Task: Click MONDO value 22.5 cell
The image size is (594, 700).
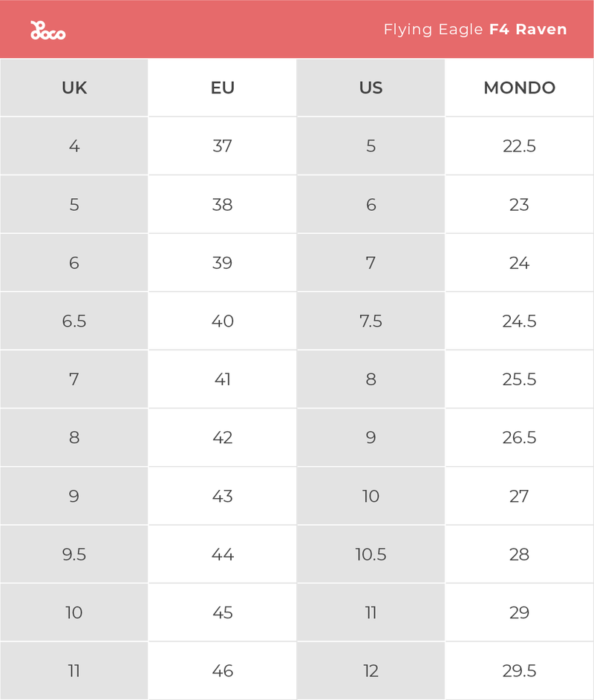Action: click(520, 146)
